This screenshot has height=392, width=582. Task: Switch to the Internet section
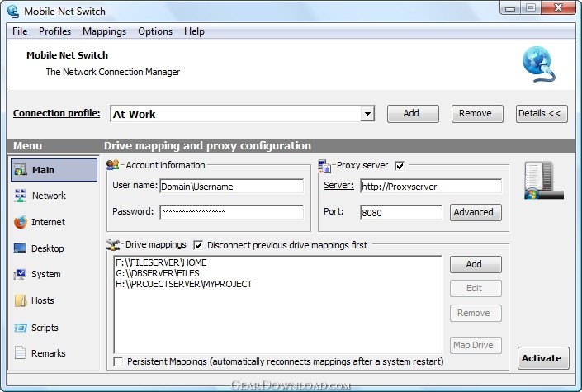[x=48, y=222]
